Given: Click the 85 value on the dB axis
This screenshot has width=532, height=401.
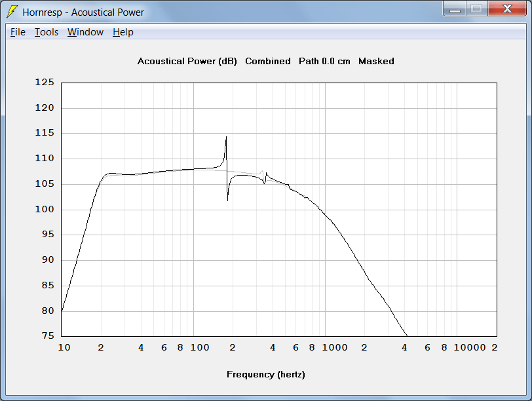Looking at the screenshot, I should 48,285.
